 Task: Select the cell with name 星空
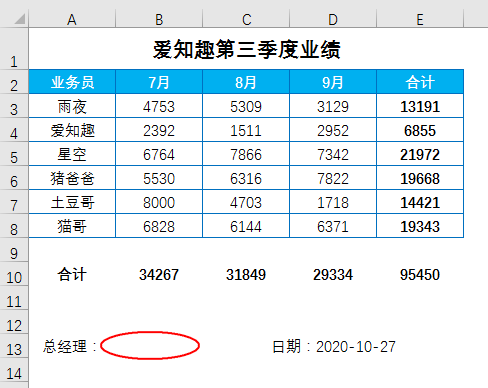pyautogui.click(x=72, y=154)
